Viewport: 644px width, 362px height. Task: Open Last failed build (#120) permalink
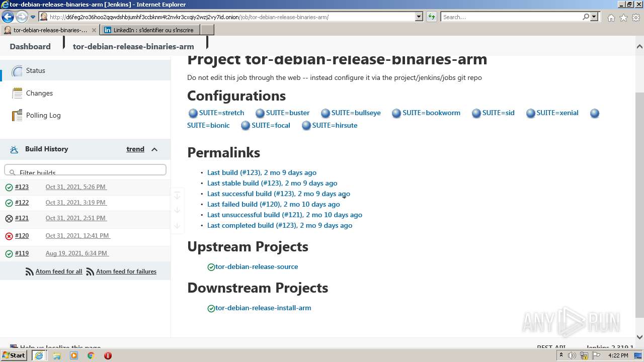point(274,204)
